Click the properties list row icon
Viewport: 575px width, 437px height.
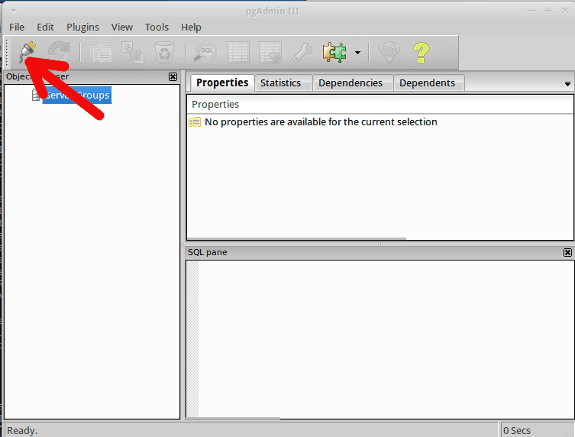(195, 122)
